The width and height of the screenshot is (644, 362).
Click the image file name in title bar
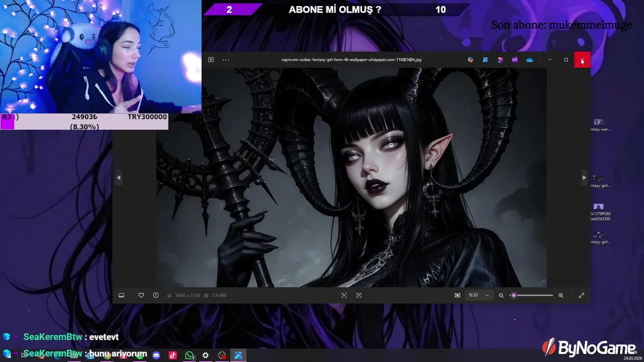pyautogui.click(x=351, y=59)
